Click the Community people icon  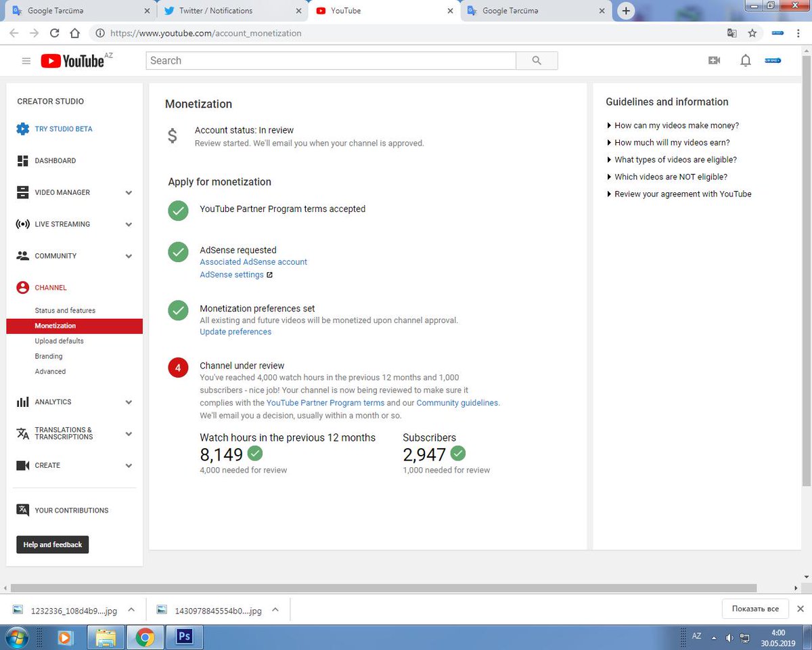(22, 256)
